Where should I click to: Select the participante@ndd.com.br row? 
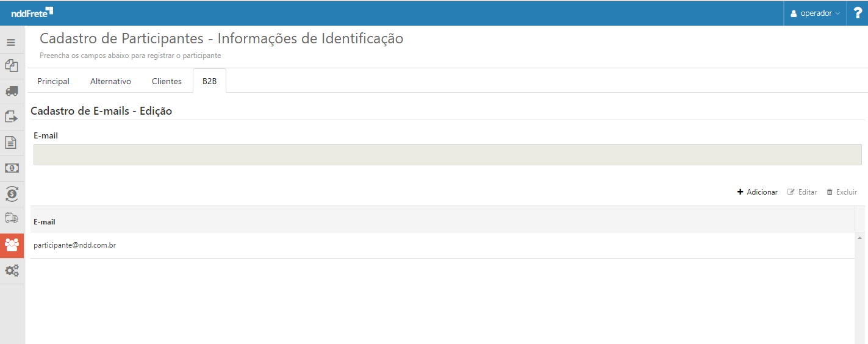[75, 245]
